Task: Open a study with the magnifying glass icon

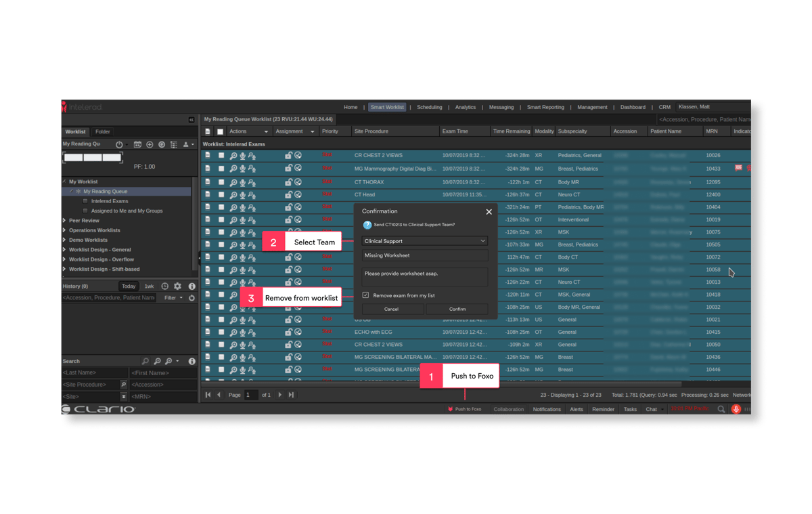Action: [x=233, y=155]
